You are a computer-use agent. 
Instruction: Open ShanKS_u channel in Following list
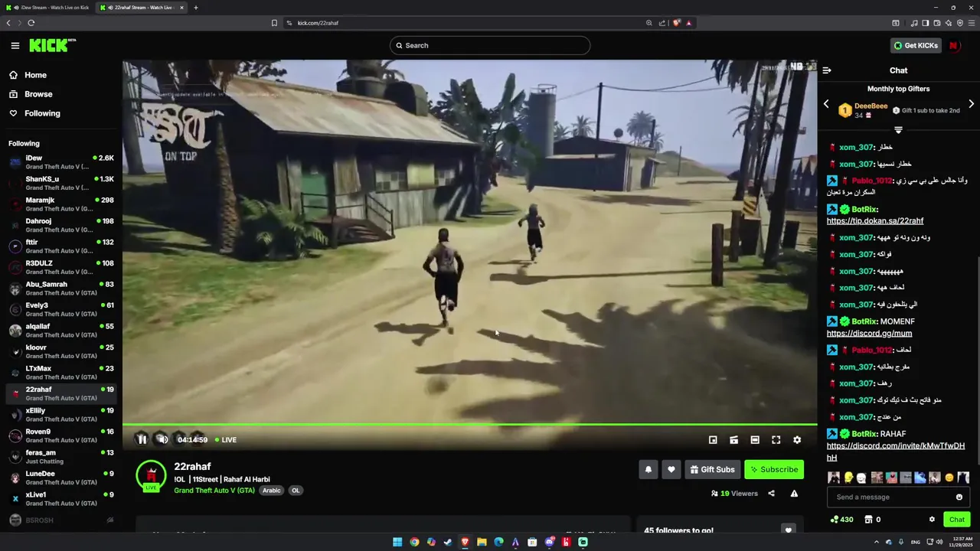[61, 183]
